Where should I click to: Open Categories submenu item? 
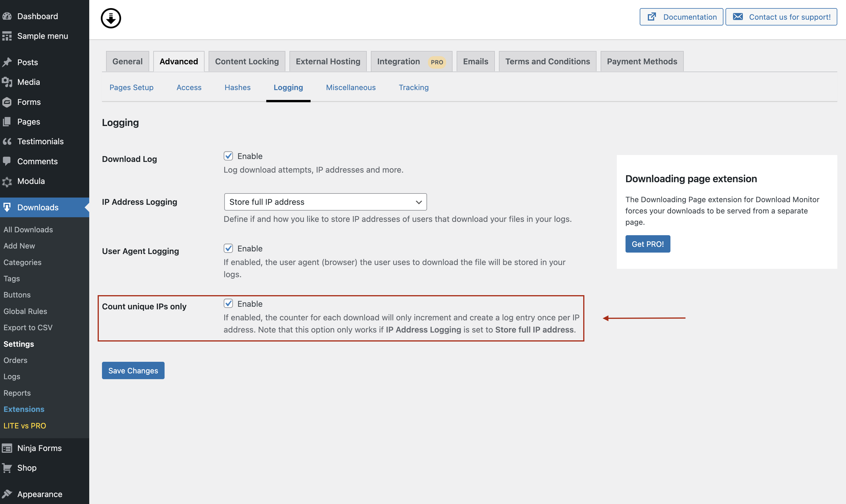pos(22,262)
